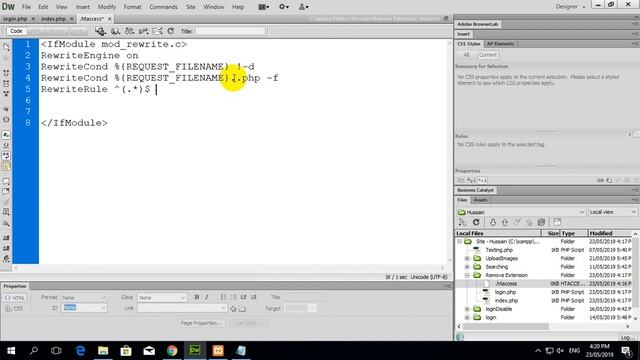Viewport: 640px width, 360px height.
Task: Collapse the Remove Extension folder
Action: [467, 275]
